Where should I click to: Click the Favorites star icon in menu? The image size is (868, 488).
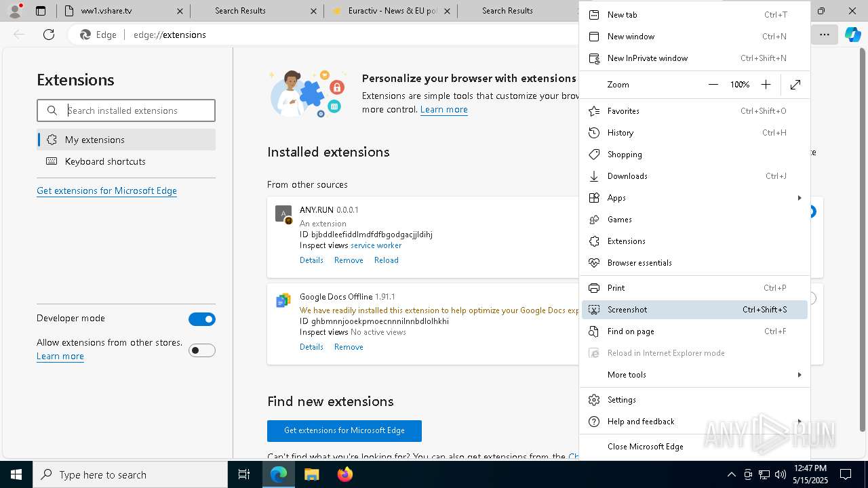pos(594,111)
